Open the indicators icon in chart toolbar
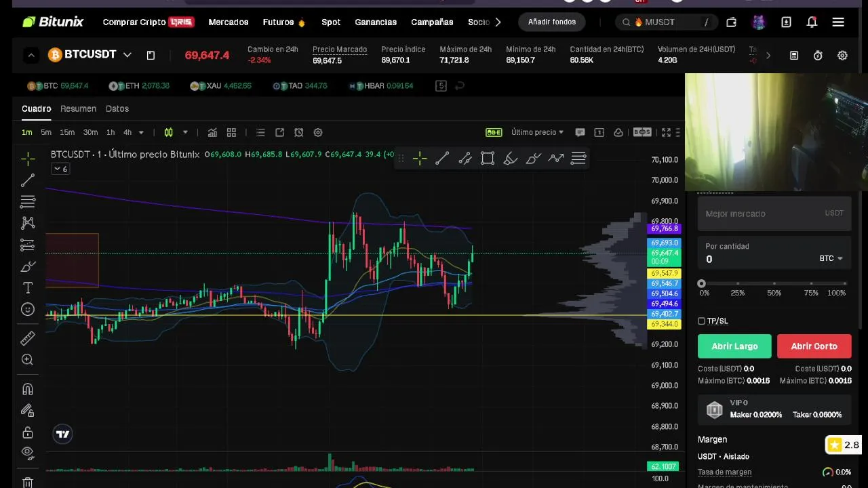The width and height of the screenshot is (868, 488). pos(212,132)
